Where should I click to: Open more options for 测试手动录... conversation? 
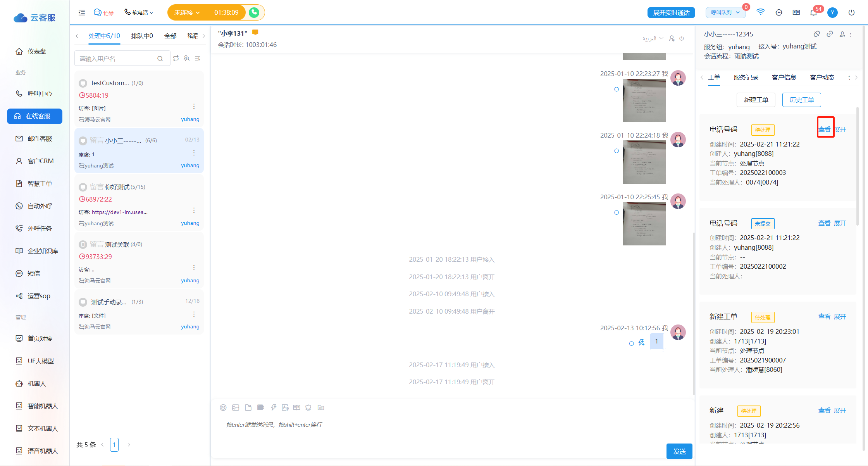click(x=194, y=314)
